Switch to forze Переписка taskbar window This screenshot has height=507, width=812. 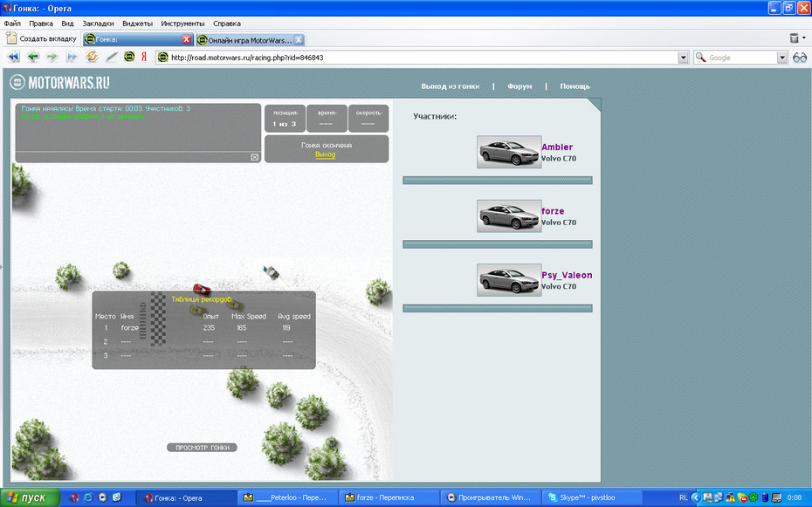[x=389, y=497]
